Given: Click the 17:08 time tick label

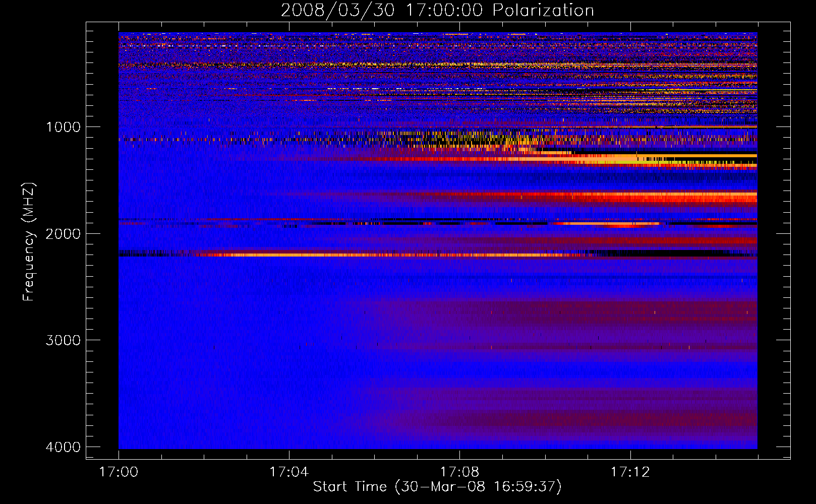Looking at the screenshot, I should (459, 472).
